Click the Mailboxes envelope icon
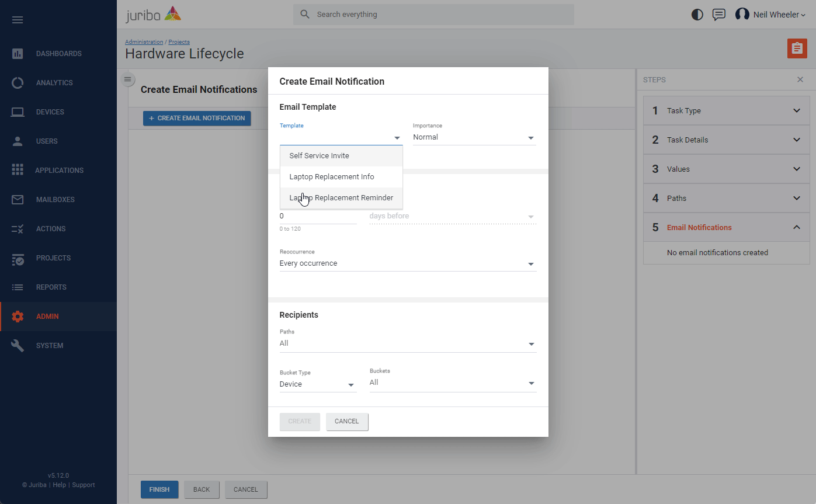Viewport: 816px width, 504px height. point(18,200)
